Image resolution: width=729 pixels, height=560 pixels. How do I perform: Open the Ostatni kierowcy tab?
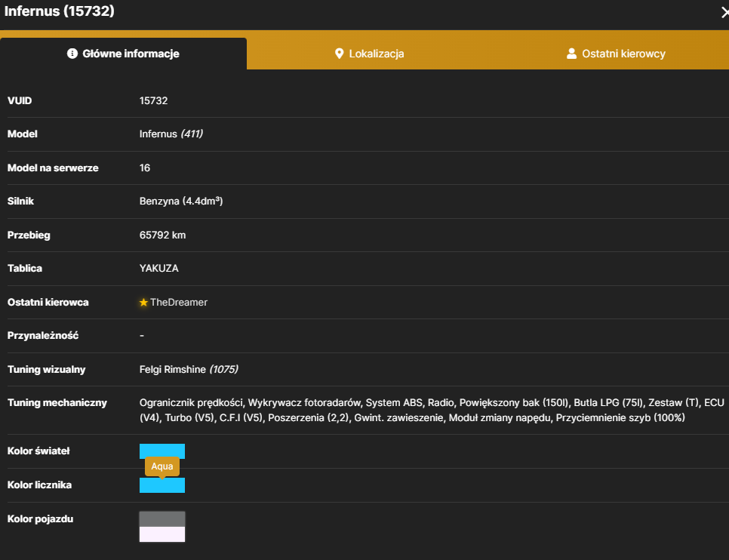[616, 54]
